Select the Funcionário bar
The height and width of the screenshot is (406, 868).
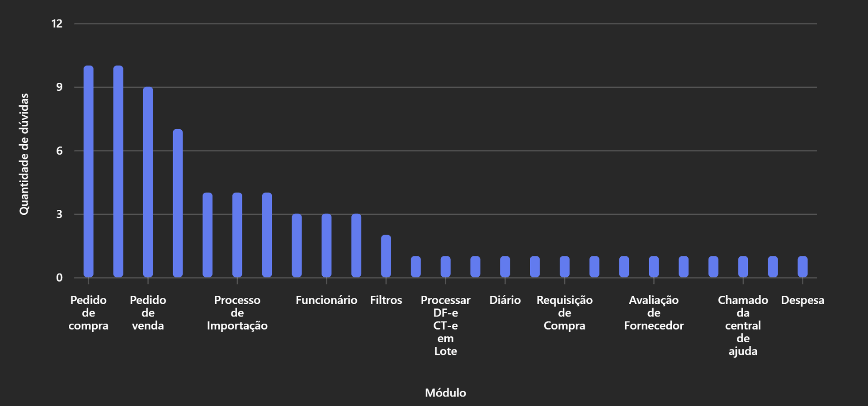pyautogui.click(x=326, y=245)
